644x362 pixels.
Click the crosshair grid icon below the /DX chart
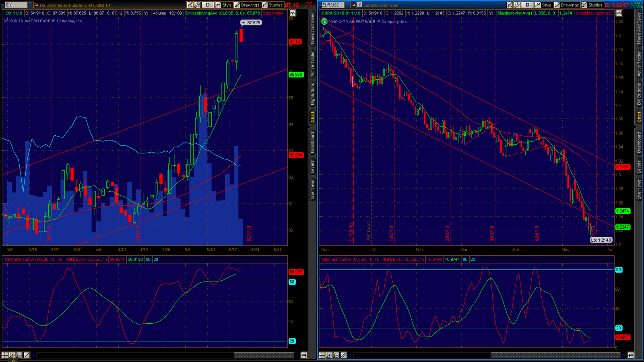[5, 355]
